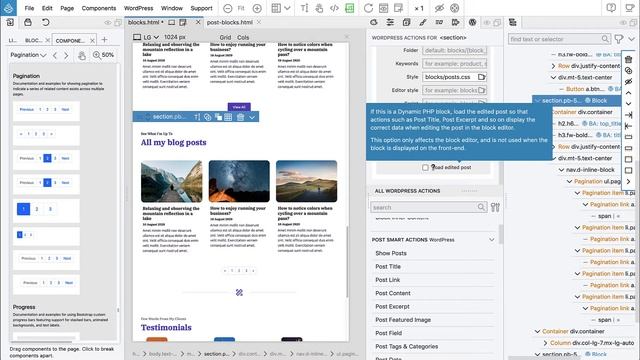Duplicate element icon in tree toolbar
Viewport: 640px width, 360px height.
point(629,71)
